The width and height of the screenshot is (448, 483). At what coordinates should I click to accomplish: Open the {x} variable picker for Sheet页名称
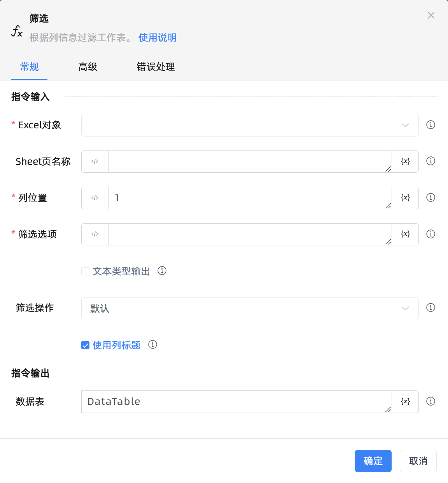click(405, 161)
